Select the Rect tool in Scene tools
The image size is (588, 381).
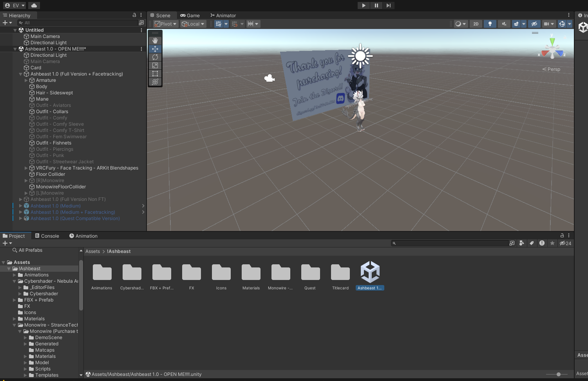coord(155,74)
